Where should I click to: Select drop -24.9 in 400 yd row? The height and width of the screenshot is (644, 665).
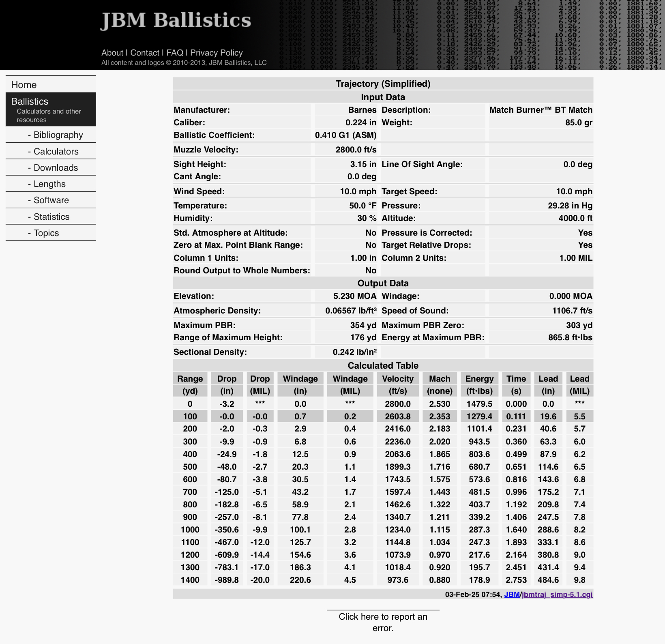tap(227, 454)
